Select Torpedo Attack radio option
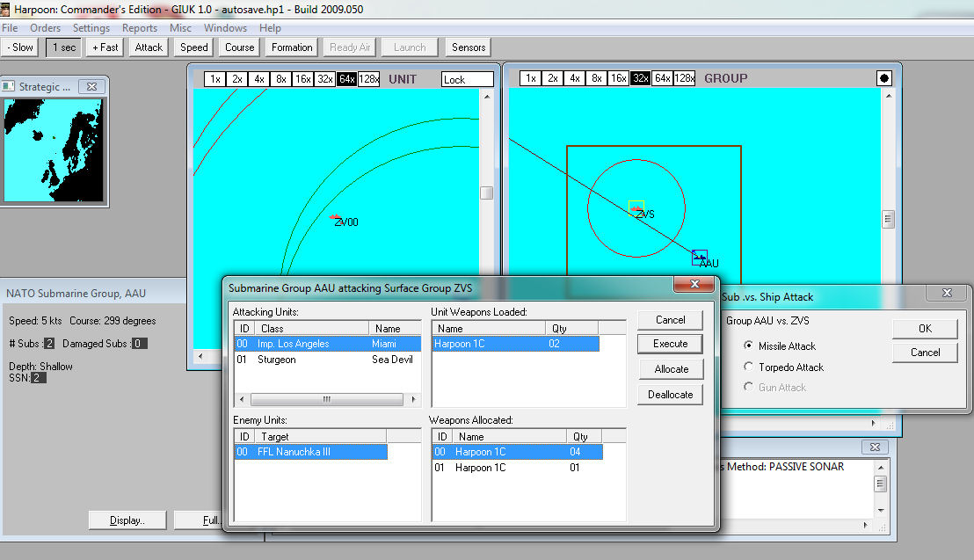The image size is (974, 560). coord(748,367)
